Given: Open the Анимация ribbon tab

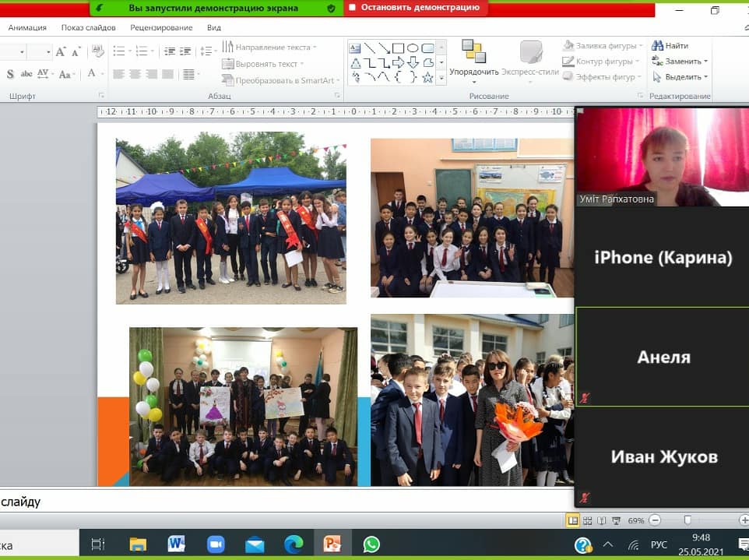Looking at the screenshot, I should (27, 27).
